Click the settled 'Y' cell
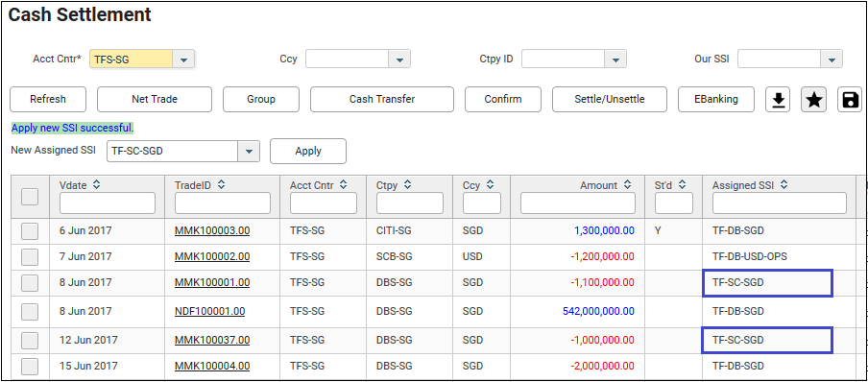 pos(658,231)
